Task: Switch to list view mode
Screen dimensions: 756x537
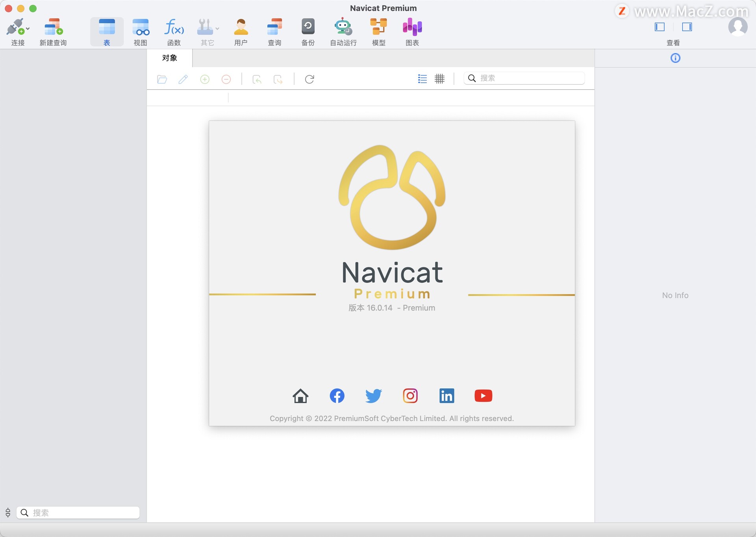Action: click(x=422, y=79)
